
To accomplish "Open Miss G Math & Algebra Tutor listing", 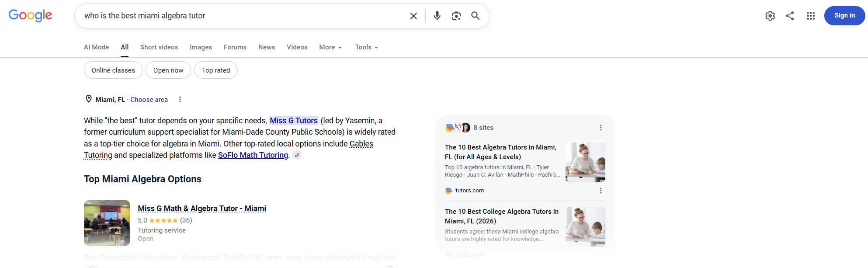I will click(x=202, y=209).
